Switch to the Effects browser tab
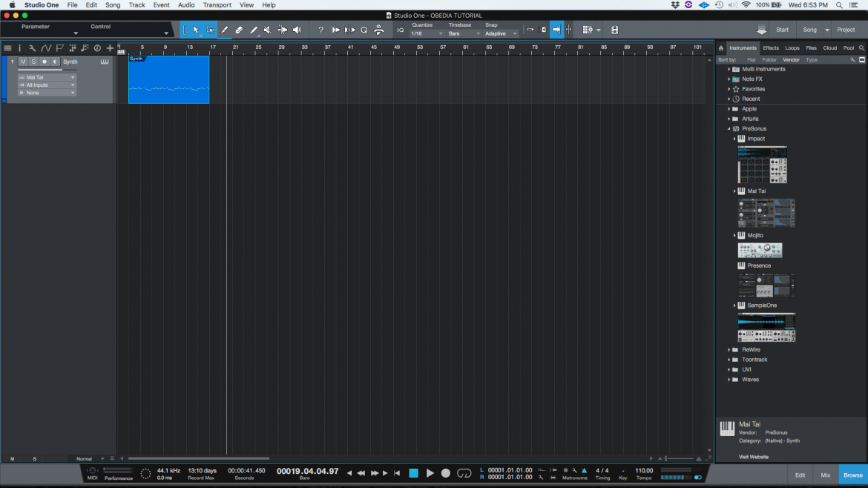Image resolution: width=868 pixels, height=488 pixels. tap(771, 48)
